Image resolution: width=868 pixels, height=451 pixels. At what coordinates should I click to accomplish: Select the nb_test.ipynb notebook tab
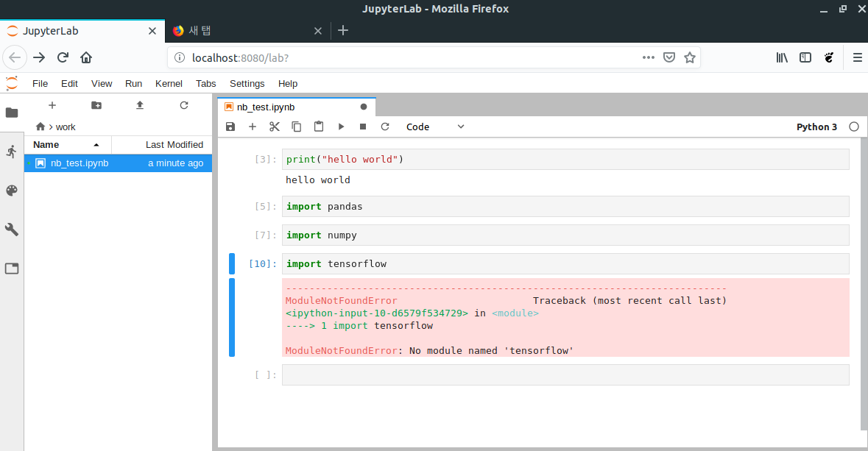point(297,107)
